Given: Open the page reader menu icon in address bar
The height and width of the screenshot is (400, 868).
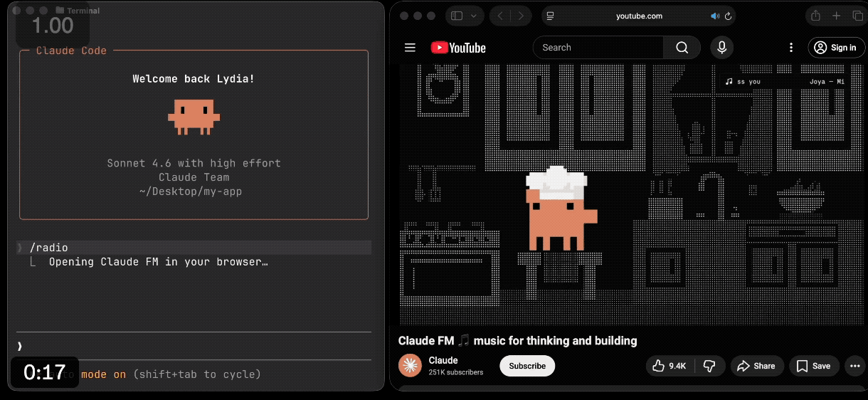Looking at the screenshot, I should click(550, 16).
